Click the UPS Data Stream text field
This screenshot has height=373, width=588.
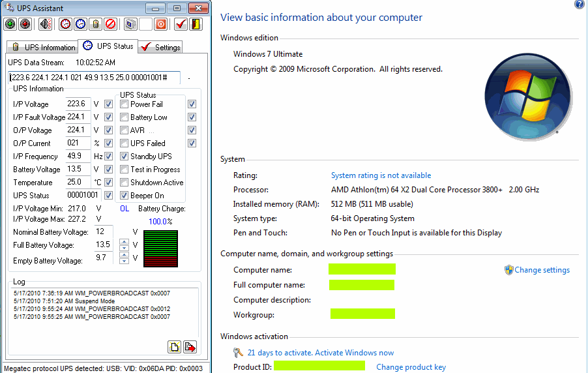pyautogui.click(x=94, y=78)
